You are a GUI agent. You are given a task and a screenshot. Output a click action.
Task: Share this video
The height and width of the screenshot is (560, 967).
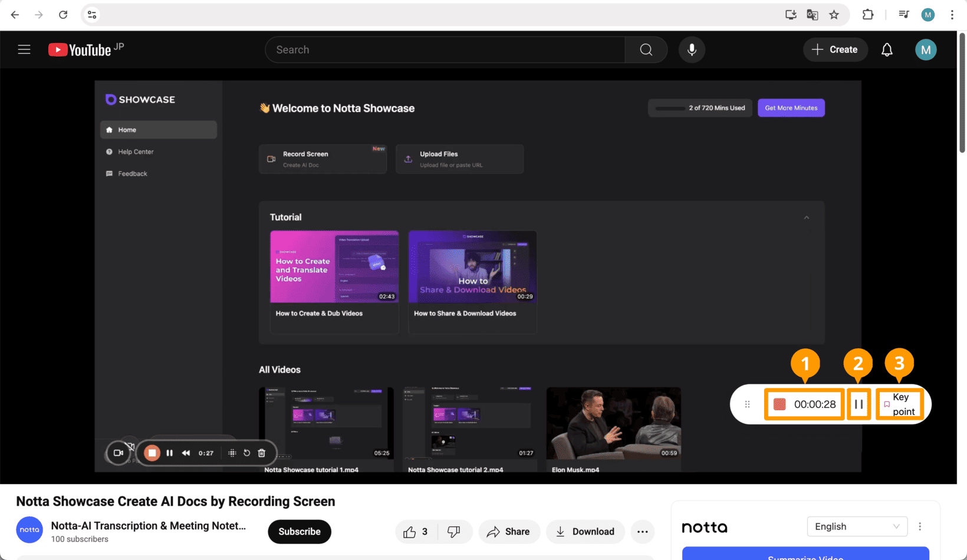pos(509,532)
